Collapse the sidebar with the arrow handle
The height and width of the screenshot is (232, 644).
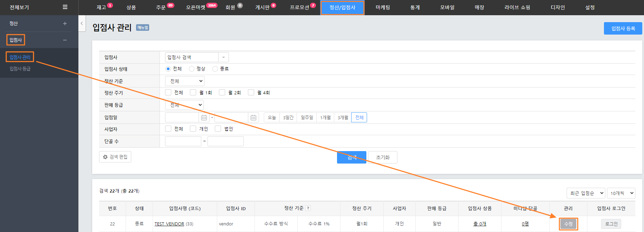pyautogui.click(x=82, y=24)
